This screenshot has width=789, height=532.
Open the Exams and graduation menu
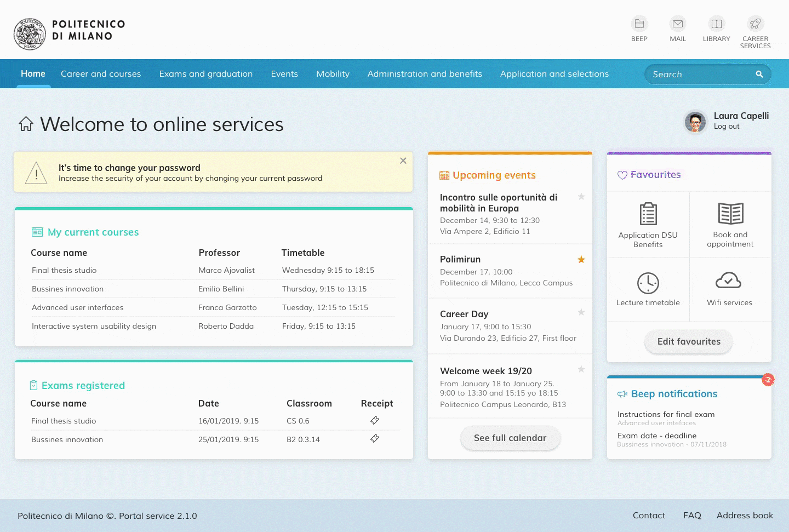tap(205, 74)
